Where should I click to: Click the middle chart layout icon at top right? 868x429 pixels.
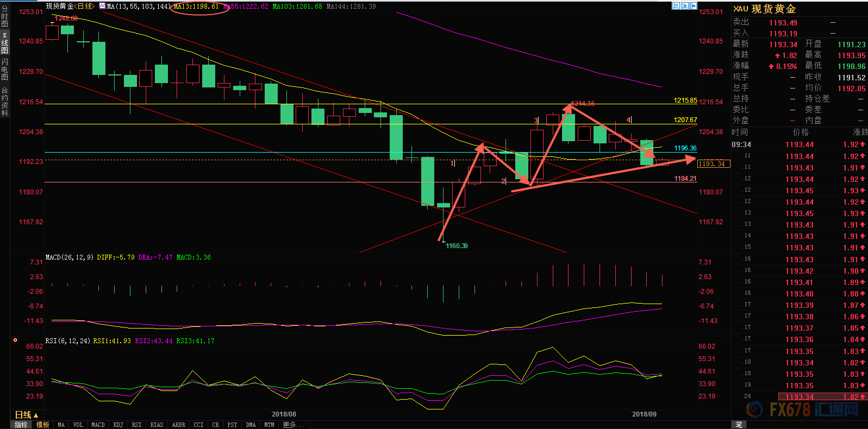point(684,6)
